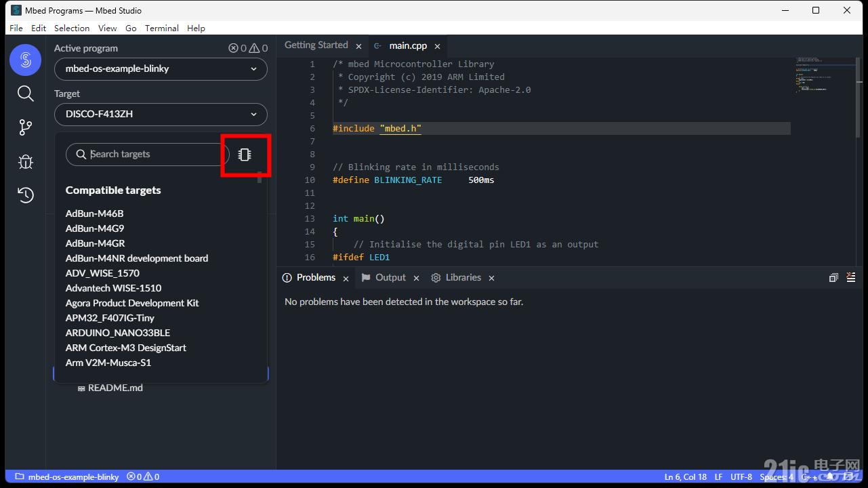Open the Target dropdown DISCO-F413ZH
This screenshot has width=868, height=488.
pos(161,115)
